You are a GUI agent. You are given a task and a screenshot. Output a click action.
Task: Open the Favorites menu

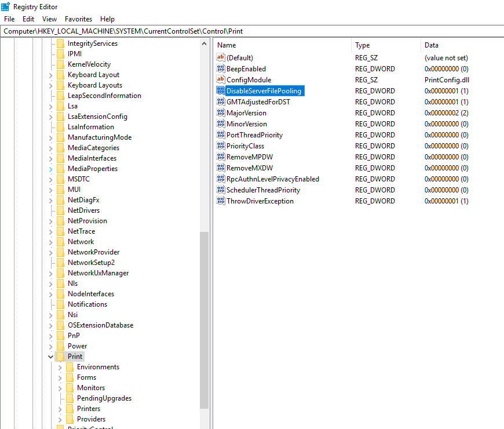(78, 19)
